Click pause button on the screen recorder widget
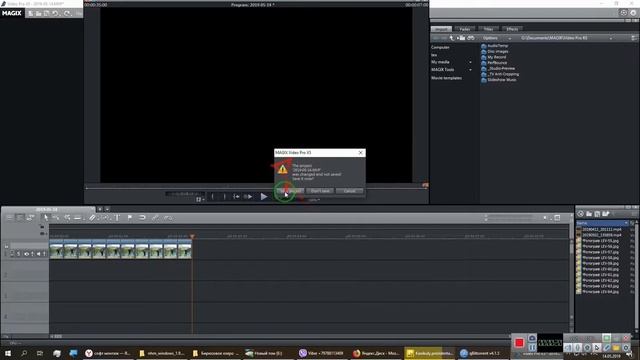 pos(532,347)
